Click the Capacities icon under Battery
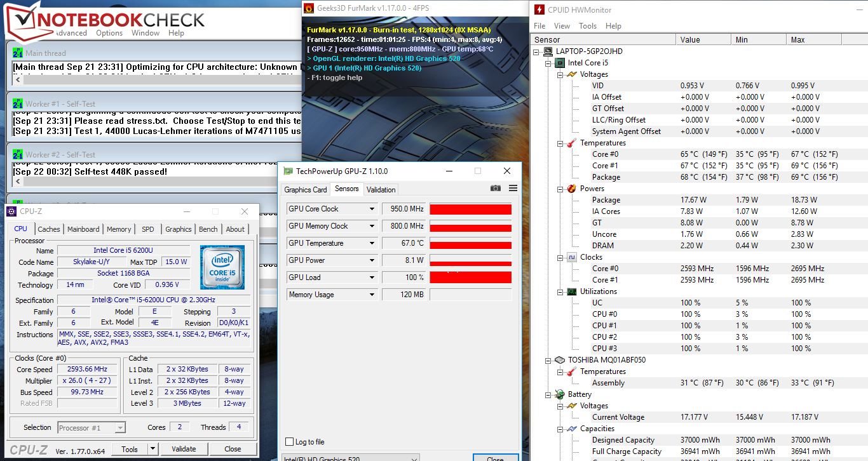The width and height of the screenshot is (868, 461). (571, 429)
